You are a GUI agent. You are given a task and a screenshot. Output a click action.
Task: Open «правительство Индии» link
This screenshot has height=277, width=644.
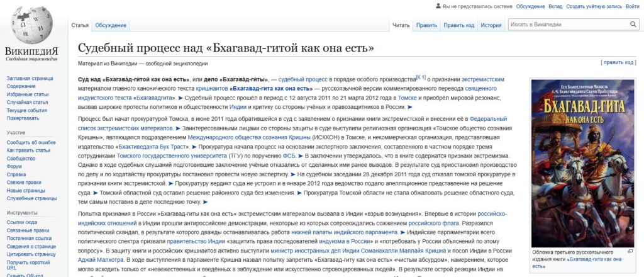coord(196,242)
